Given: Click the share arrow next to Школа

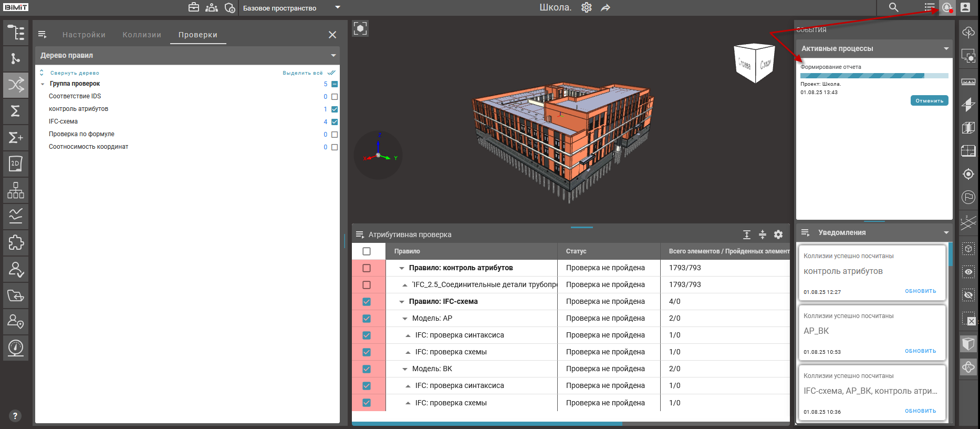Looking at the screenshot, I should pyautogui.click(x=606, y=8).
